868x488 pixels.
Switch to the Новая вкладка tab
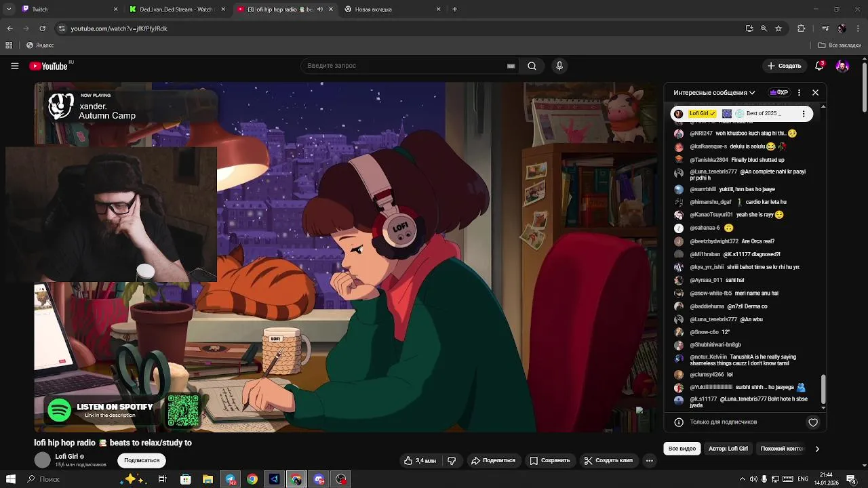click(392, 9)
